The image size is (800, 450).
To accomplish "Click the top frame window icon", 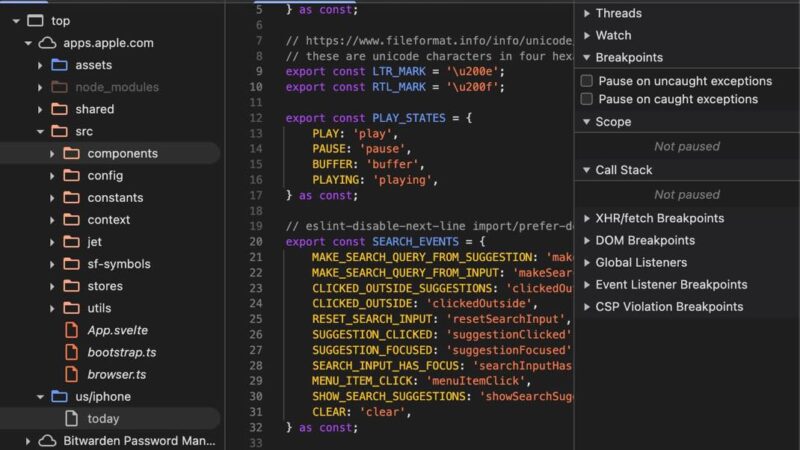I will coord(35,21).
